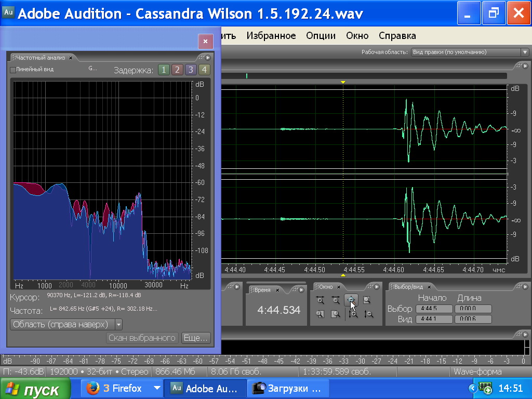
Task: Click the Курсор frequency readout text
Action: (x=94, y=295)
